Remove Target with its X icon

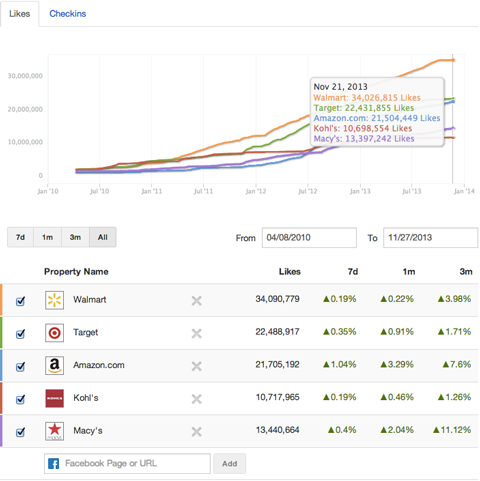coord(197,333)
